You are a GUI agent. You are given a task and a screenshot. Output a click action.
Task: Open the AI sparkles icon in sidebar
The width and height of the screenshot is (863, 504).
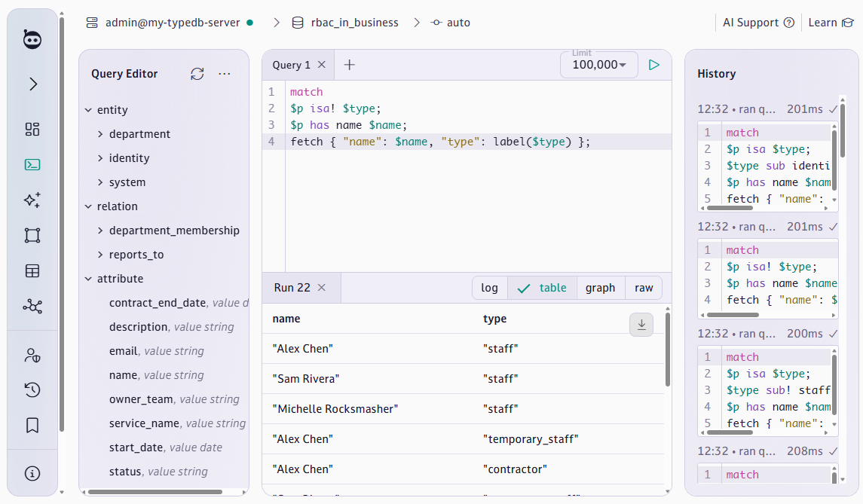32,200
